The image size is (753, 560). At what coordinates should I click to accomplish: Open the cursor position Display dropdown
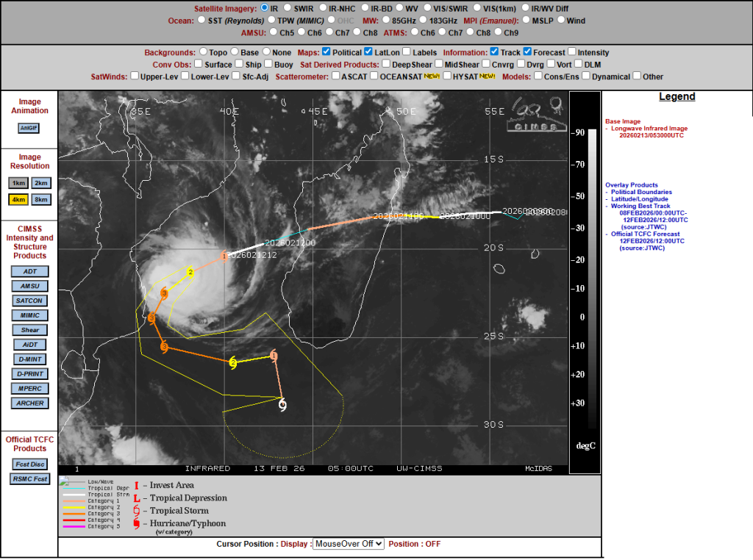349,544
